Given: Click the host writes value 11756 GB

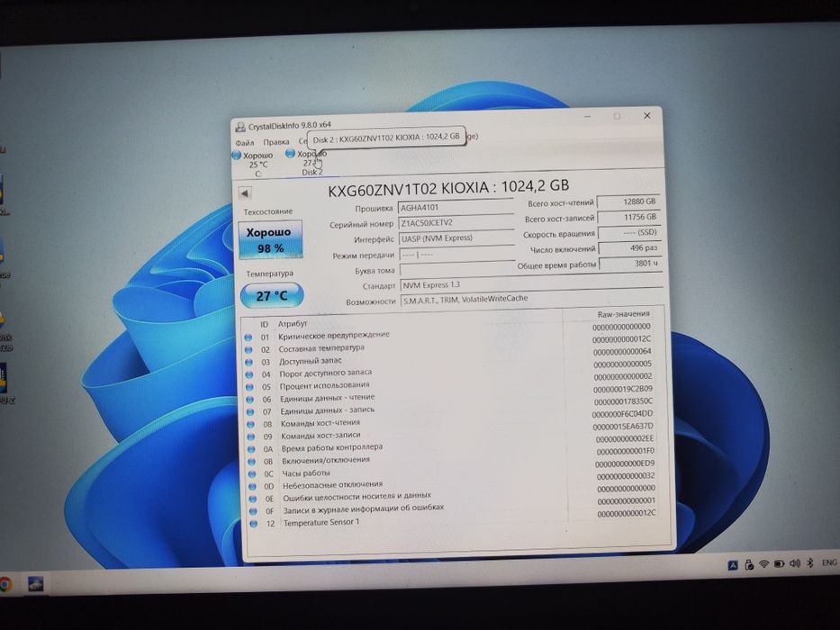Looking at the screenshot, I should point(628,218).
